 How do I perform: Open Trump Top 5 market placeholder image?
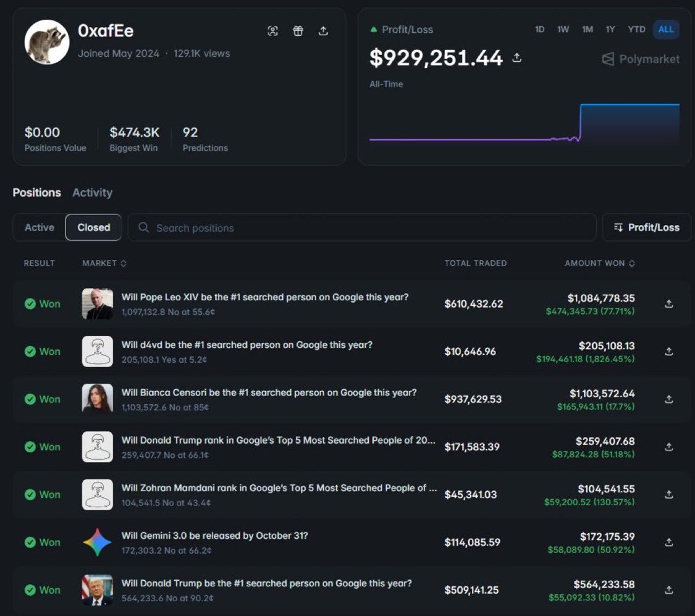pyautogui.click(x=98, y=447)
